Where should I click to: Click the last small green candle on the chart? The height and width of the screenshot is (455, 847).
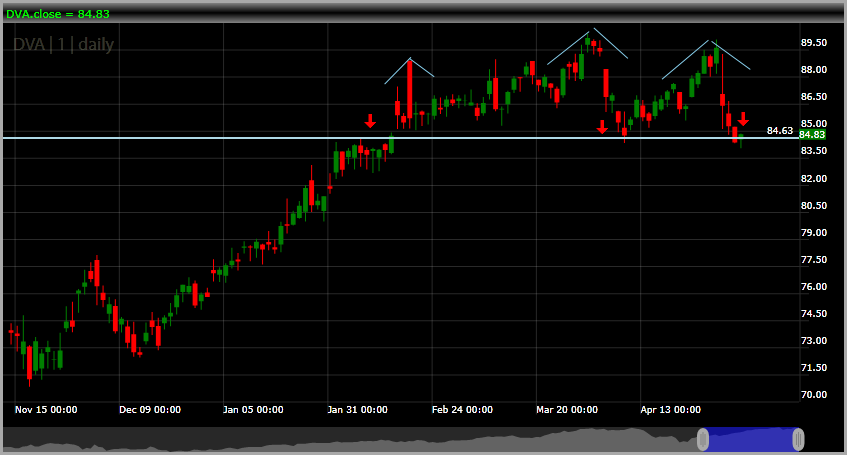(741, 138)
